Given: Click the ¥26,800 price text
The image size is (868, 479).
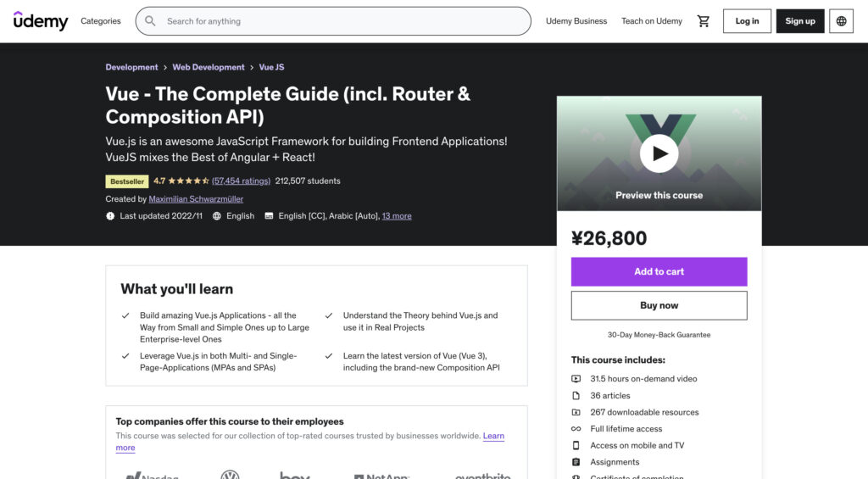Looking at the screenshot, I should pos(609,238).
